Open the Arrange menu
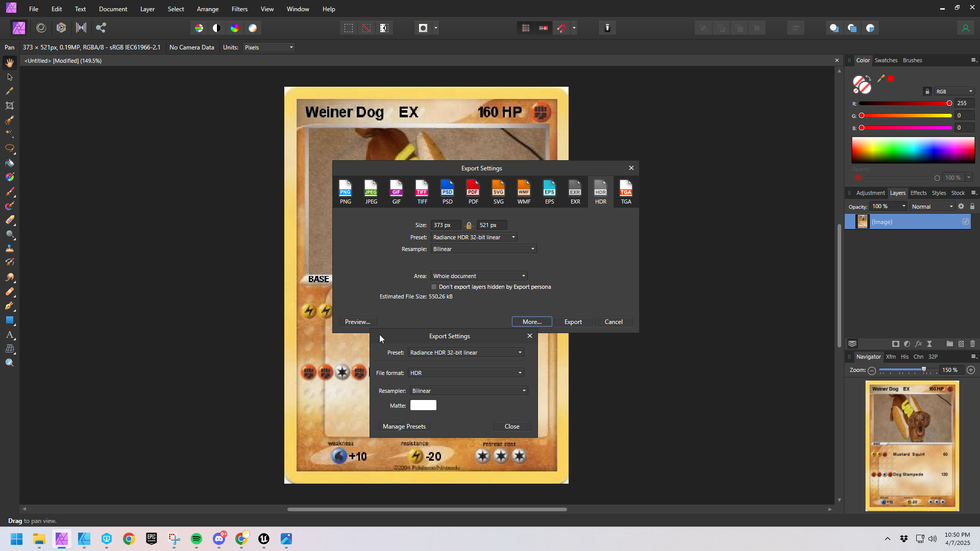 [x=208, y=9]
